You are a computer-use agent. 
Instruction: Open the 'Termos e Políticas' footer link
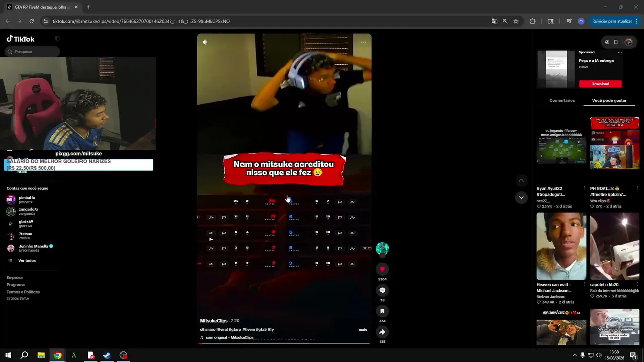(x=23, y=292)
